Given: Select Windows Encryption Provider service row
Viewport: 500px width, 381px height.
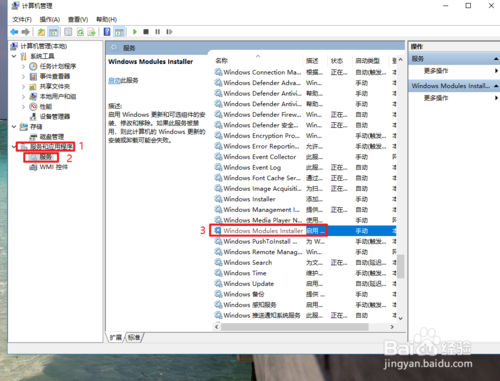Looking at the screenshot, I should (305, 136).
